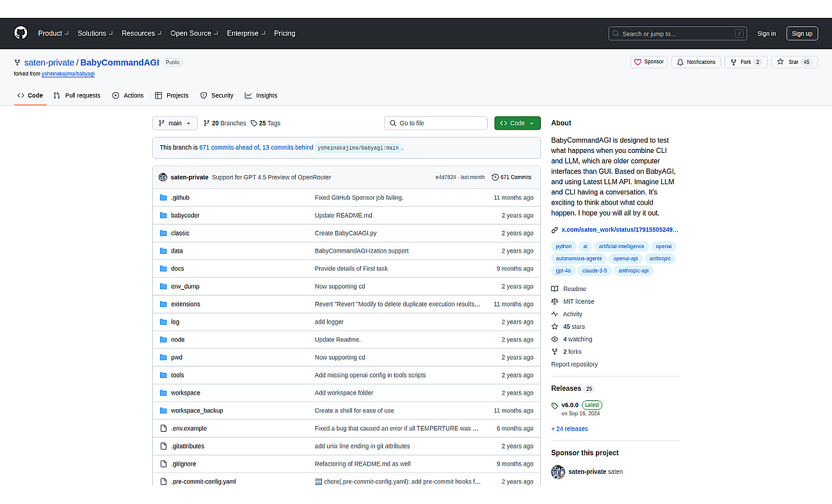Click the .env.example file icon

pyautogui.click(x=163, y=429)
